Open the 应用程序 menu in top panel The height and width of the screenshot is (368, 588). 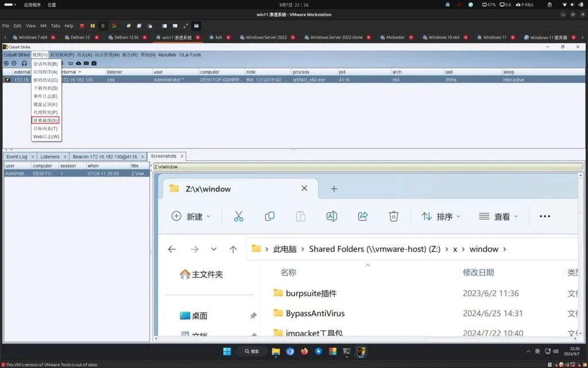coord(32,5)
